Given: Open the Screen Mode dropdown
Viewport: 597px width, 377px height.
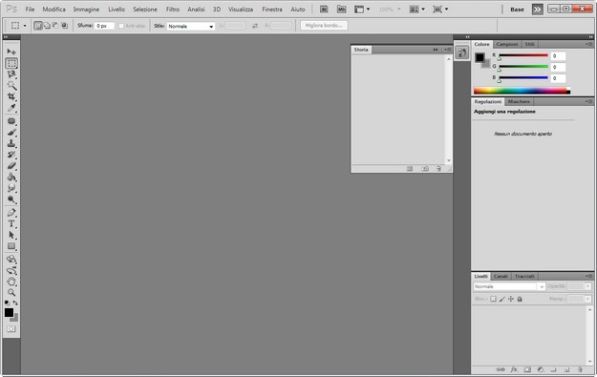Looking at the screenshot, I should coord(441,9).
